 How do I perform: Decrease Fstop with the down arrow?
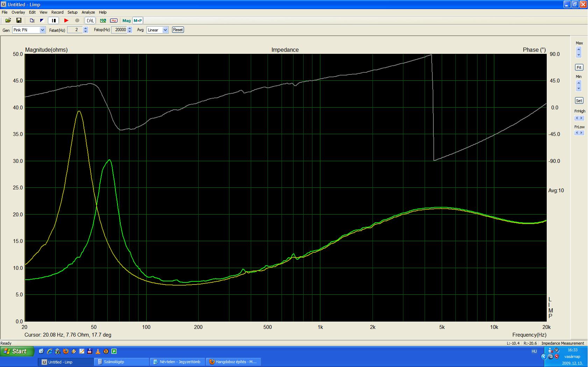click(130, 32)
